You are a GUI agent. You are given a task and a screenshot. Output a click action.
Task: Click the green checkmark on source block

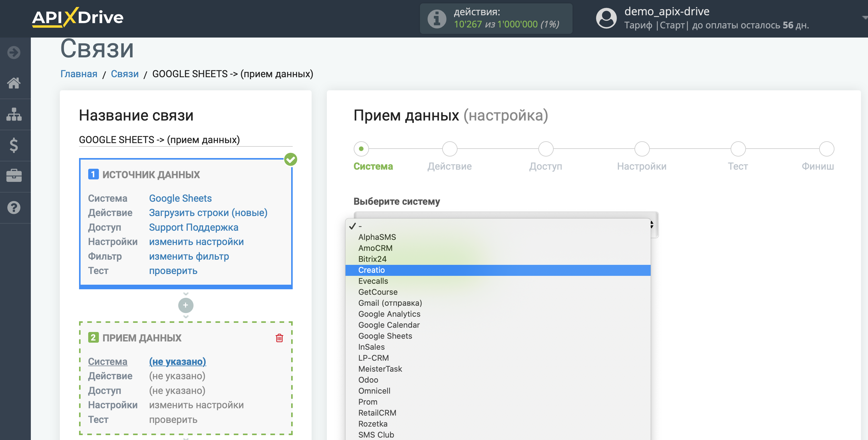click(x=291, y=159)
